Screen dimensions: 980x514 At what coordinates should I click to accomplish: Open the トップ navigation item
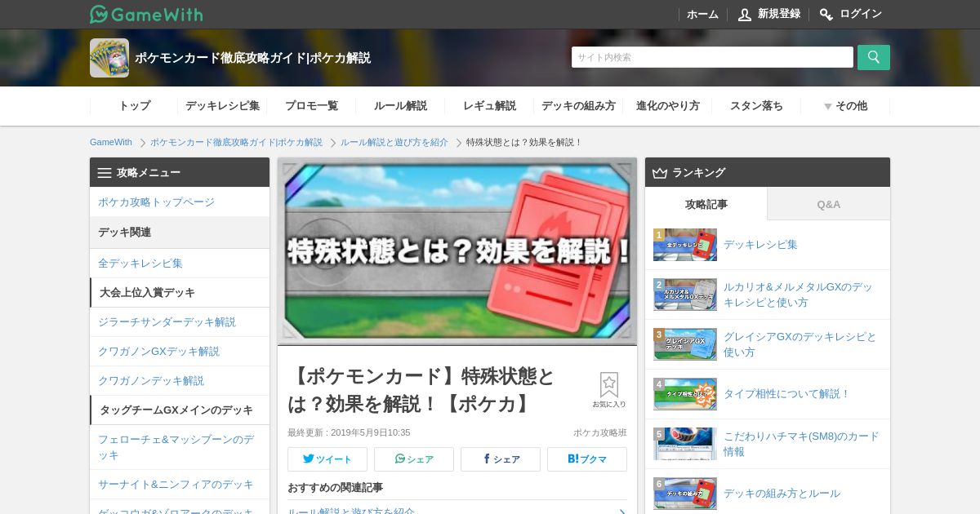pos(134,106)
